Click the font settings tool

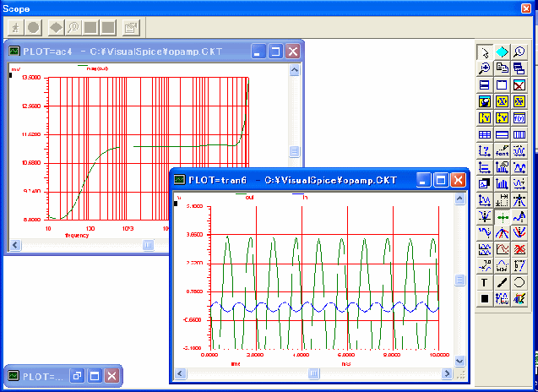[503, 150]
